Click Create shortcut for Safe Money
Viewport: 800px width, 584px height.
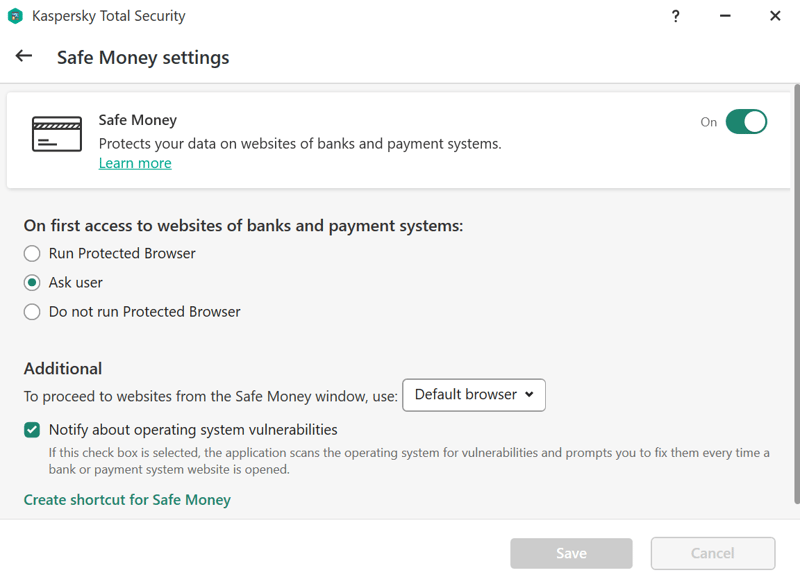tap(127, 499)
